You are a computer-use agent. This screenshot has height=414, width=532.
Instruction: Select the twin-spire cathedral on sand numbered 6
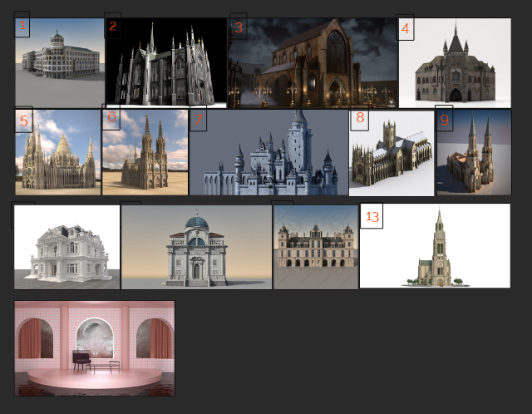tap(145, 152)
